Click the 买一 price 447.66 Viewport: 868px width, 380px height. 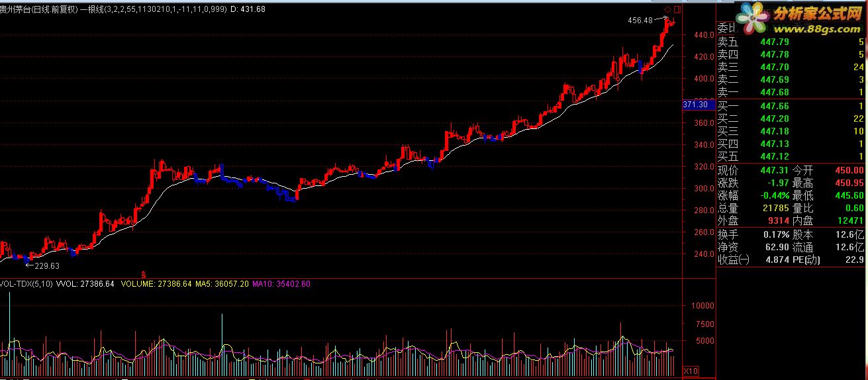775,107
